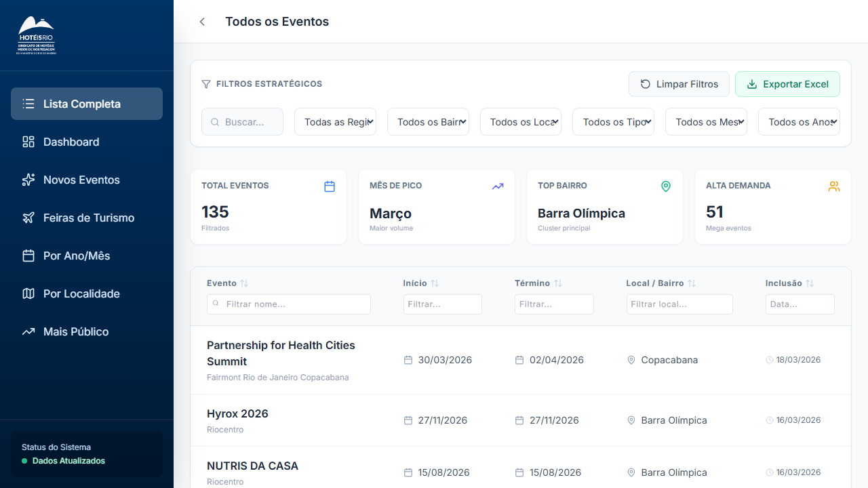Open the Todas as Regiões dropdown
The width and height of the screenshot is (868, 488).
pyautogui.click(x=335, y=121)
